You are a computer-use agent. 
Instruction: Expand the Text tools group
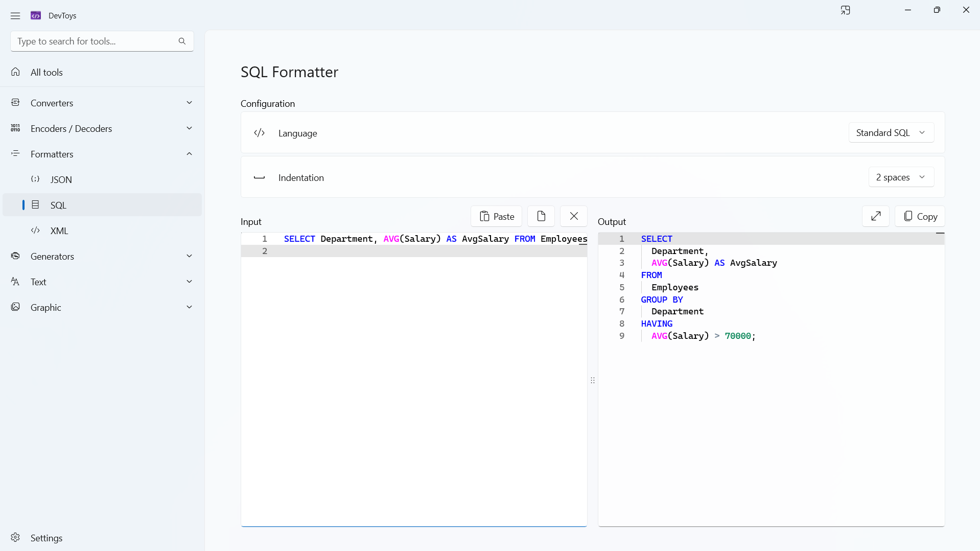pyautogui.click(x=102, y=282)
